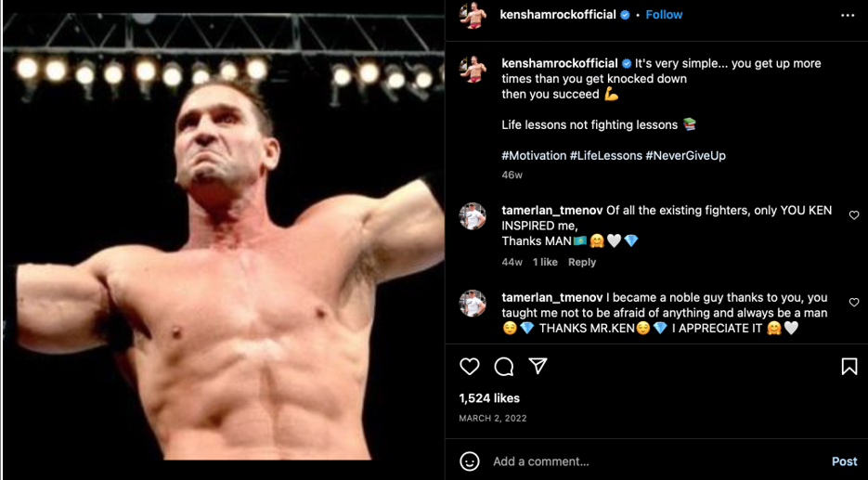Open tamerlan_tmenov's avatar on first comment

pyautogui.click(x=473, y=216)
